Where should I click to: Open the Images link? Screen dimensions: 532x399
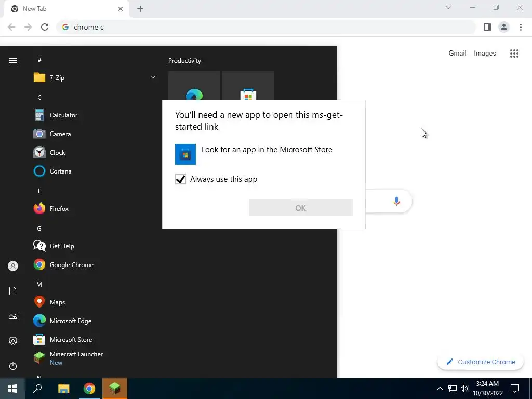click(485, 54)
